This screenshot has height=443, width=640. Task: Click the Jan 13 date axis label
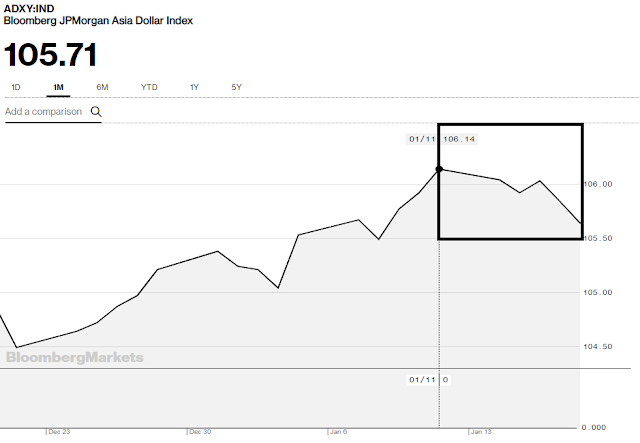click(x=481, y=432)
